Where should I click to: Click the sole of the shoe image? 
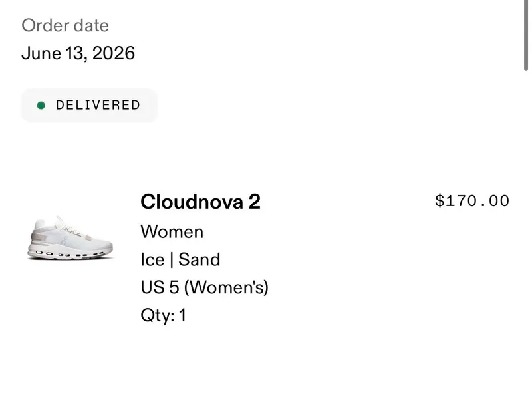point(70,254)
